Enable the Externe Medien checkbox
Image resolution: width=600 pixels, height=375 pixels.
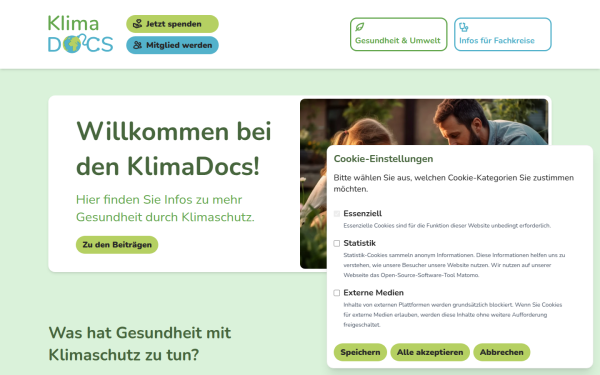(337, 293)
